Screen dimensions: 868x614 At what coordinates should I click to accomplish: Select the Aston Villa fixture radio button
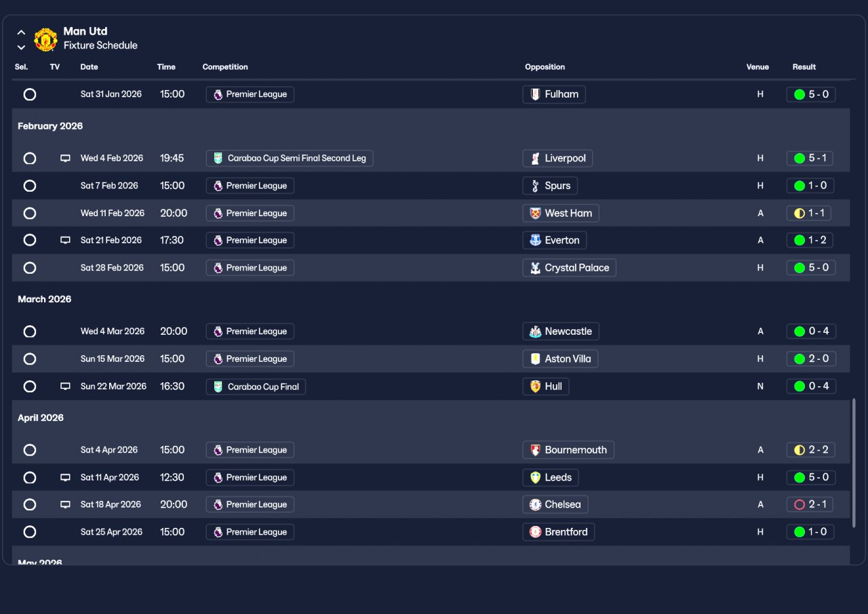click(30, 359)
